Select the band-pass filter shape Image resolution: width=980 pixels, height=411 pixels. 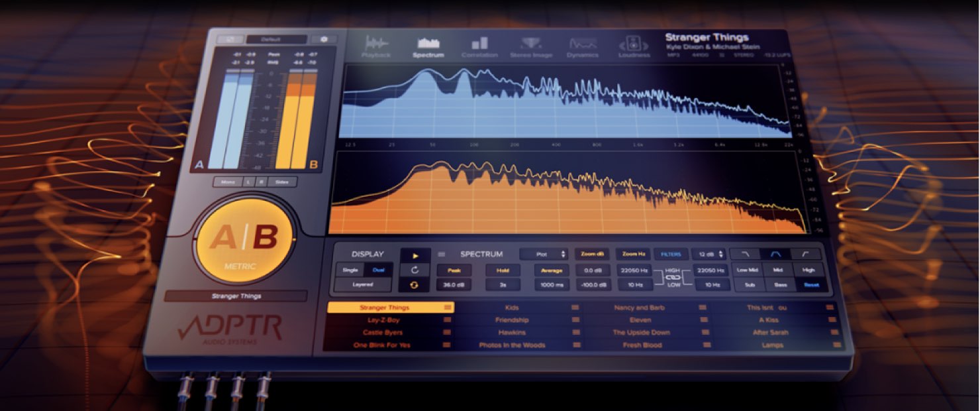point(775,254)
